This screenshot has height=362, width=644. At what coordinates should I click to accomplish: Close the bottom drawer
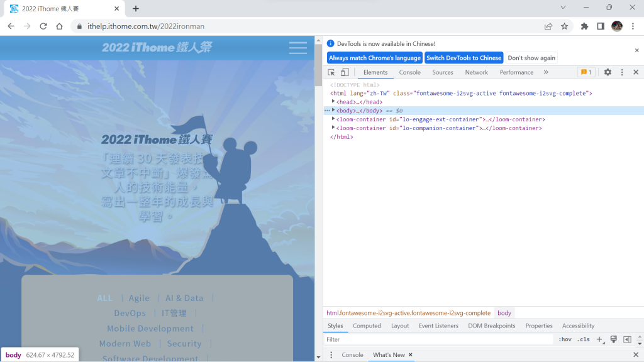pos(636,355)
